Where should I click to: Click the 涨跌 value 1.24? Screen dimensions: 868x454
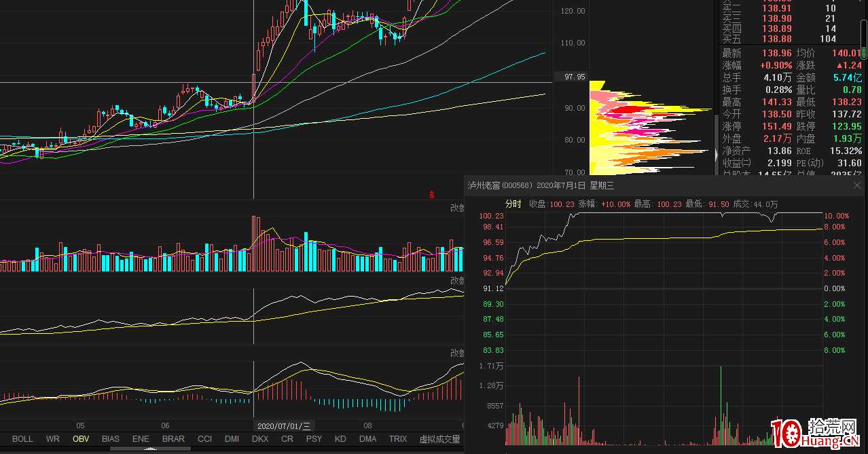848,65
